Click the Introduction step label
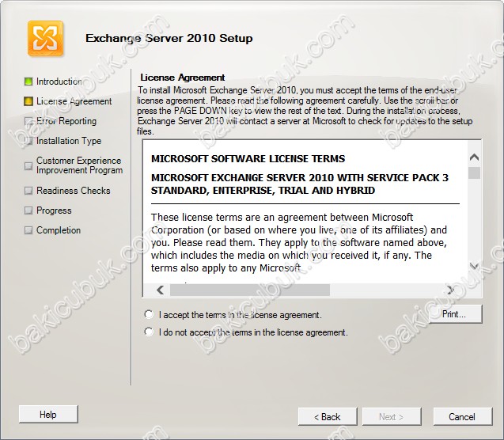Screen dimensions: 504x440 click(59, 82)
